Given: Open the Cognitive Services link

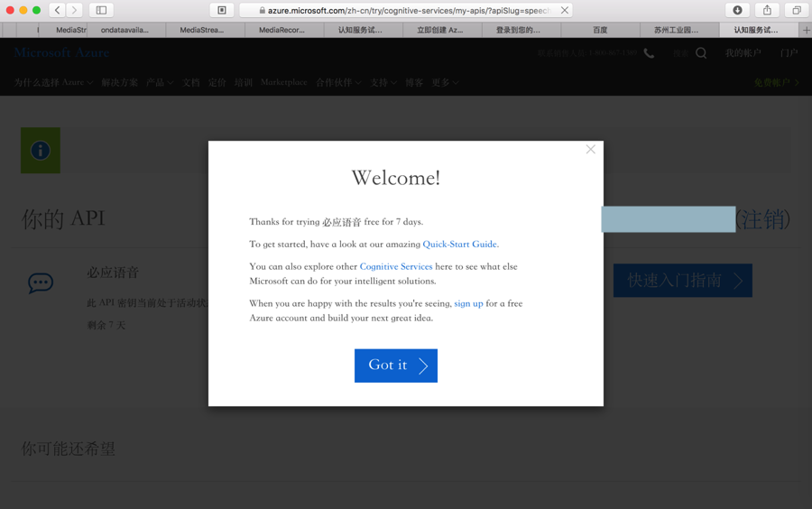Looking at the screenshot, I should pyautogui.click(x=396, y=266).
